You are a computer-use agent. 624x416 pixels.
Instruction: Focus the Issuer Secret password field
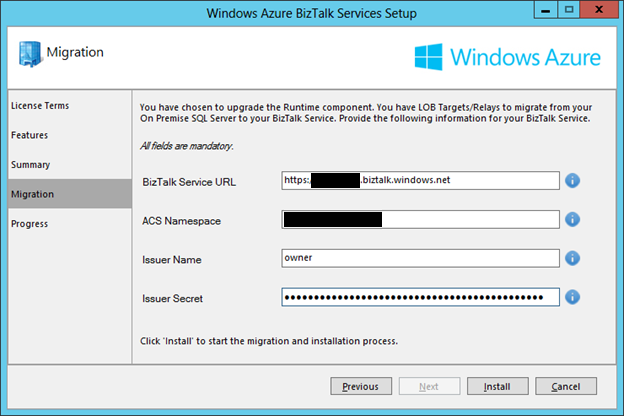420,297
